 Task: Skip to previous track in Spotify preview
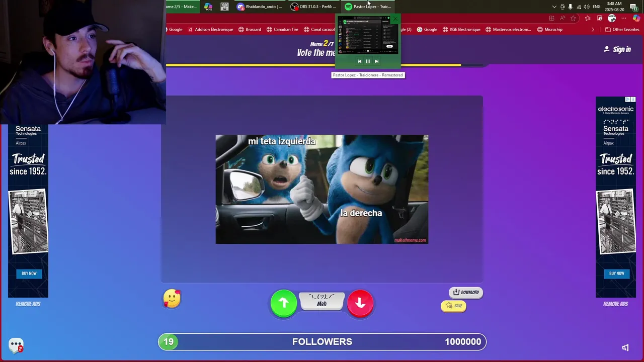coord(359,61)
